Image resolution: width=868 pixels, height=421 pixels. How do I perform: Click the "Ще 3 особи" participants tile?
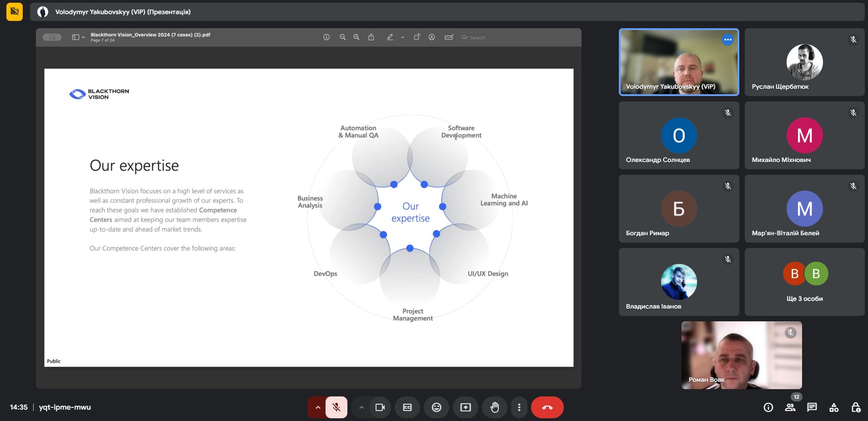[804, 282]
